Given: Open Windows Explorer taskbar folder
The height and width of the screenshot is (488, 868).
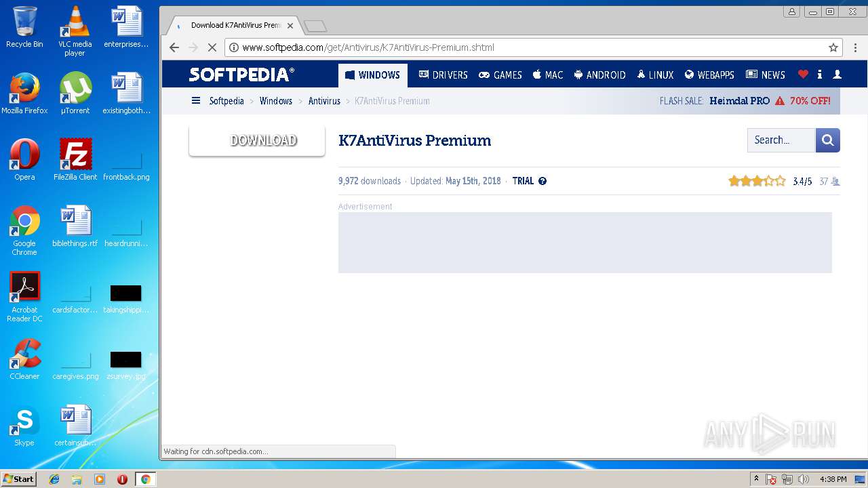Looking at the screenshot, I should pyautogui.click(x=77, y=479).
